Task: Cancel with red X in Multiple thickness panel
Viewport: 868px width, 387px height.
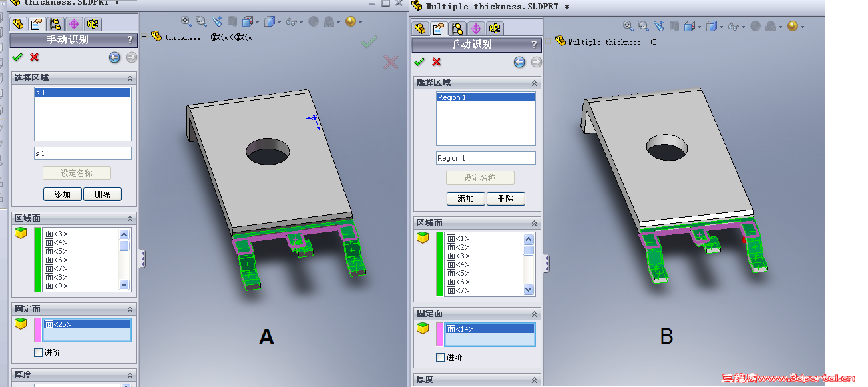Action: click(x=437, y=61)
